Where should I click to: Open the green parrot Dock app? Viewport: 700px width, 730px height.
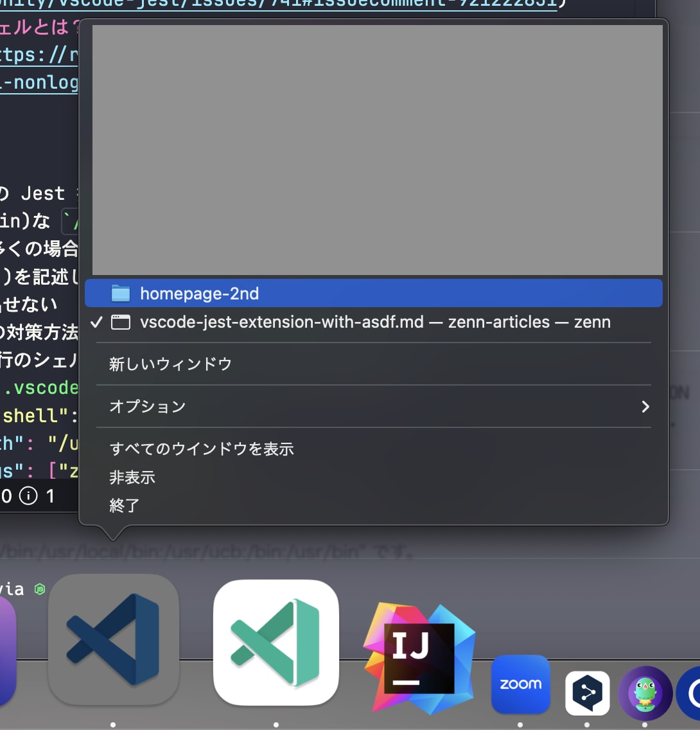[x=645, y=693]
